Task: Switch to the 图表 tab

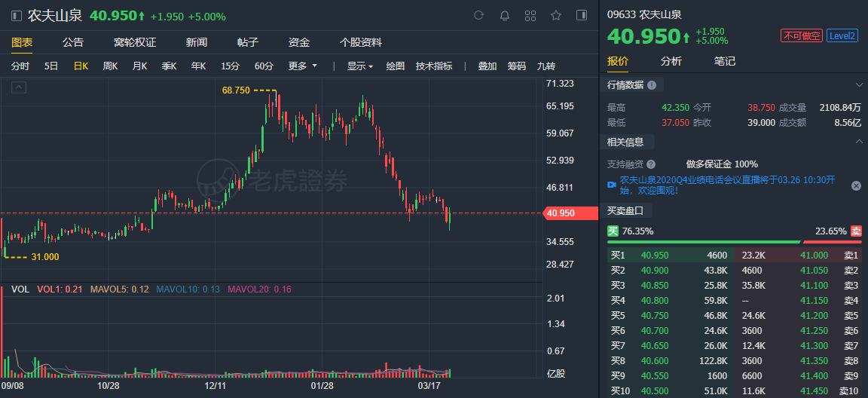Action: (22, 43)
